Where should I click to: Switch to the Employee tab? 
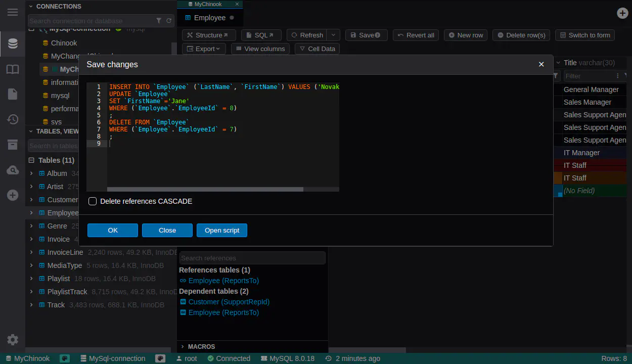(209, 18)
